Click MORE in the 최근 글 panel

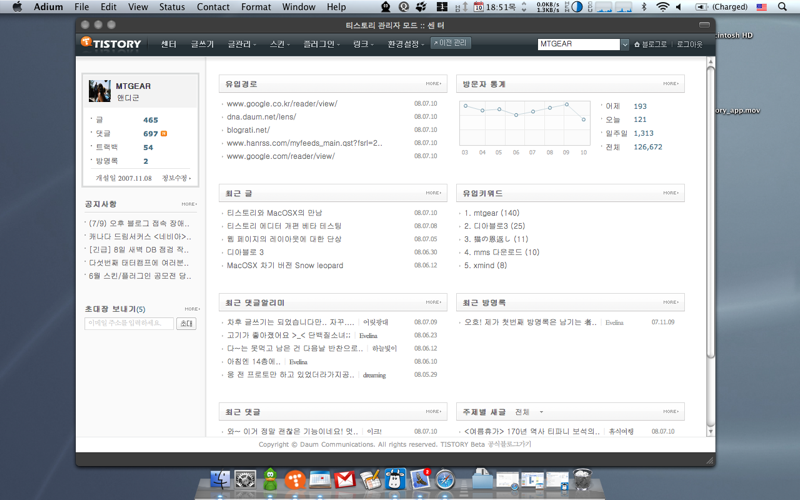(434, 193)
